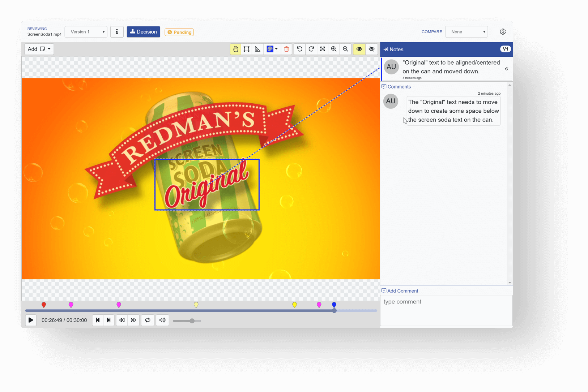
Task: Jump to the second magenta timeline marker
Action: coord(119,305)
